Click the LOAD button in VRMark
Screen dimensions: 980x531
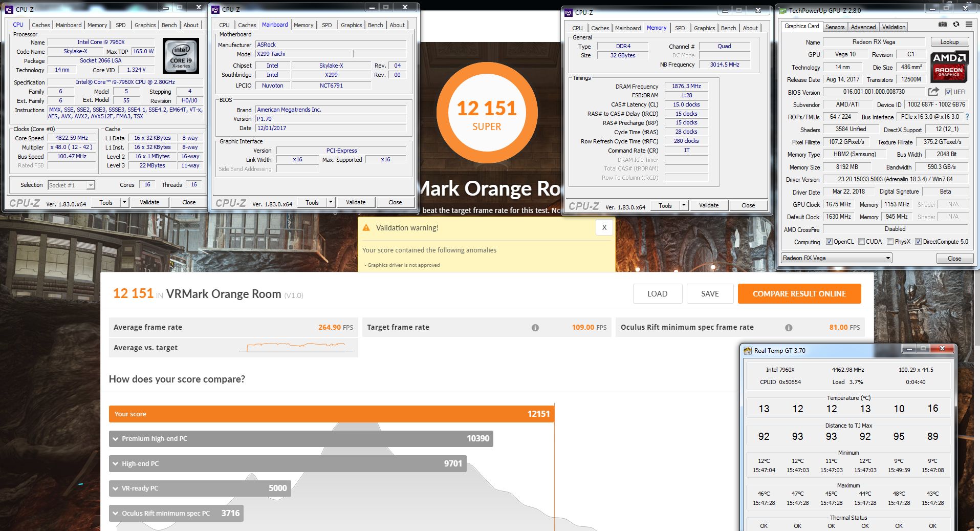pyautogui.click(x=657, y=294)
